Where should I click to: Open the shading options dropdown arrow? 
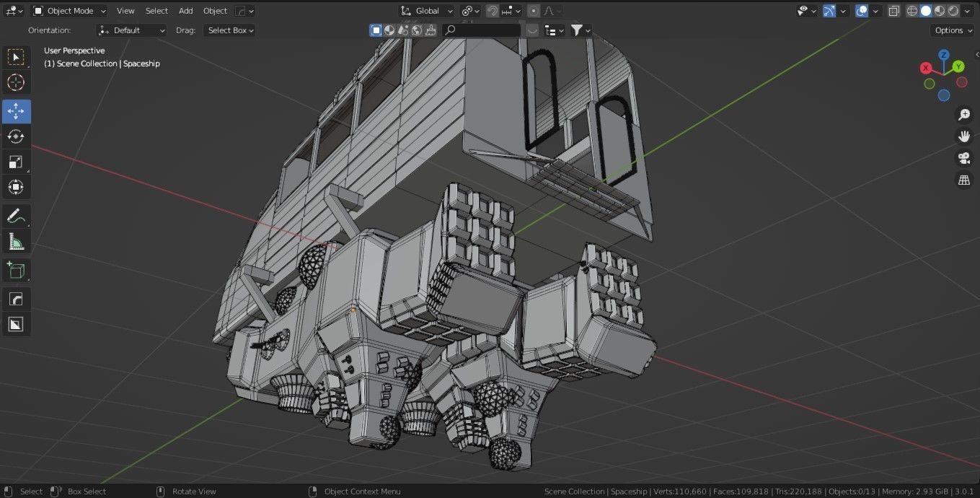(967, 11)
